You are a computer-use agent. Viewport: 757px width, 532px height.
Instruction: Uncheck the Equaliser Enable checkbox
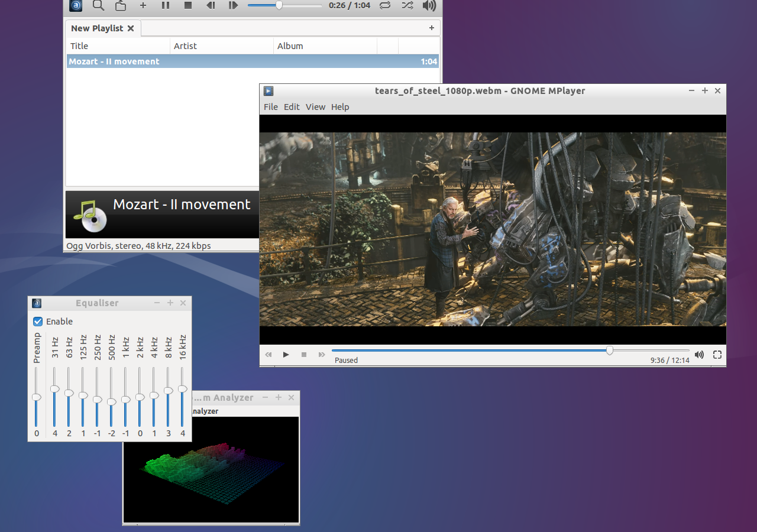(38, 322)
